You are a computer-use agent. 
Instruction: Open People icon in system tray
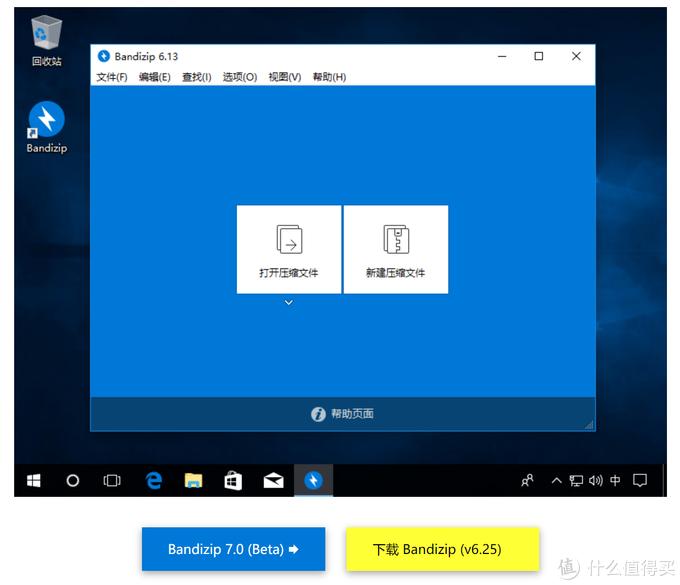[x=527, y=480]
